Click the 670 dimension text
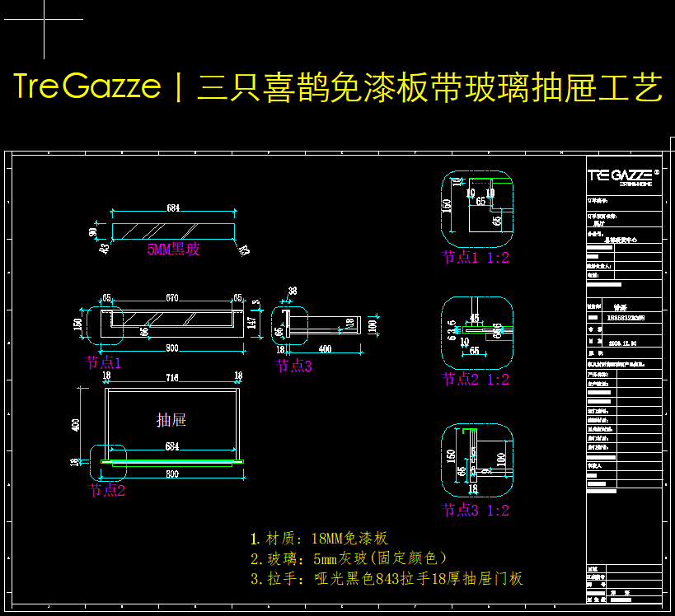 [x=172, y=297]
